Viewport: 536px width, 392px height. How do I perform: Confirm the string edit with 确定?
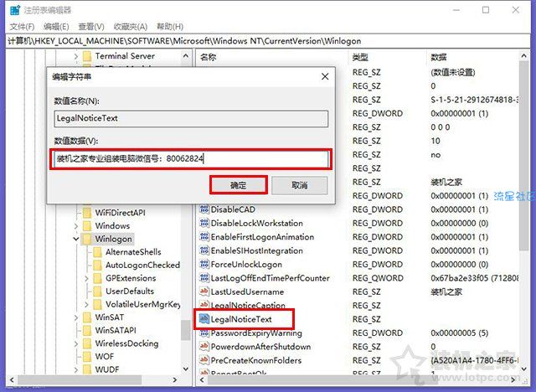point(238,185)
